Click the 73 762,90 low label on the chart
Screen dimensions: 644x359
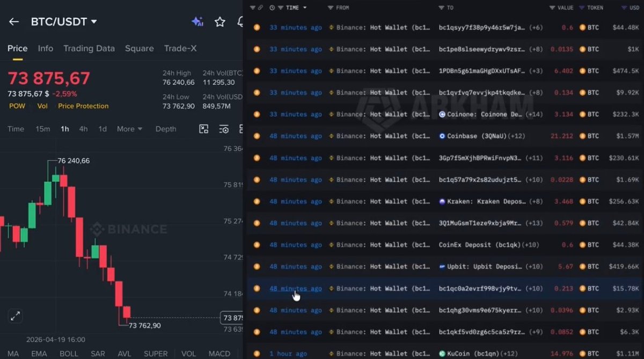pos(144,325)
